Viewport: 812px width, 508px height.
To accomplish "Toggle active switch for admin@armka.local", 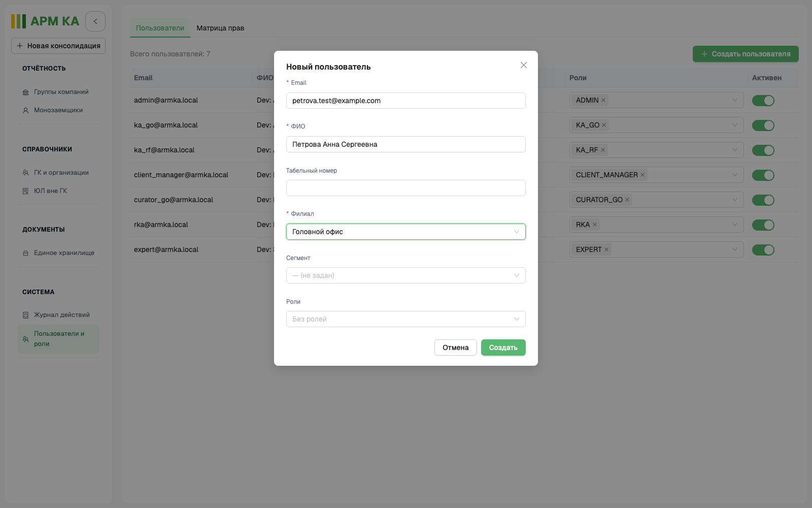I will (x=763, y=101).
